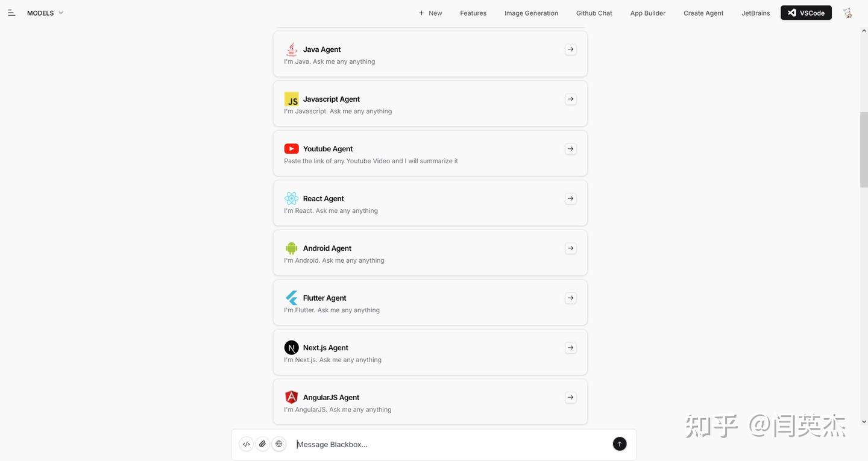
Task: Select the Android Agent title
Action: [x=327, y=248]
